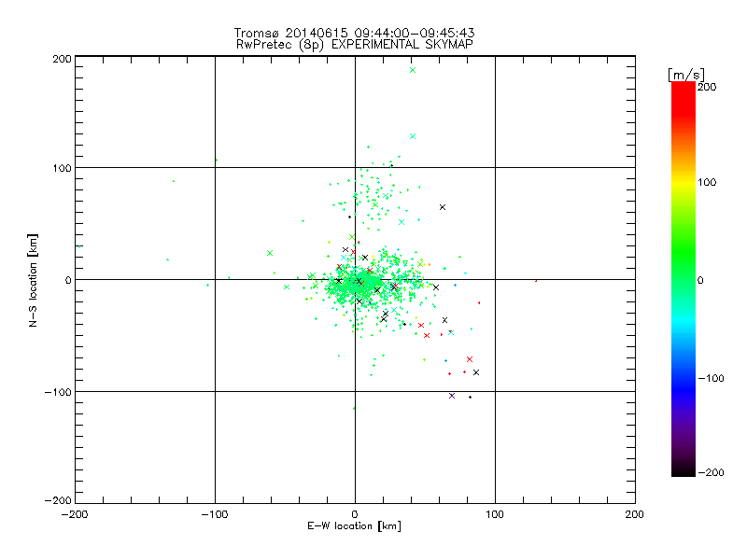Image resolution: width=747 pixels, height=560 pixels.
Task: Select the black X marker near 85 km east, 83 km south
Action: [476, 372]
